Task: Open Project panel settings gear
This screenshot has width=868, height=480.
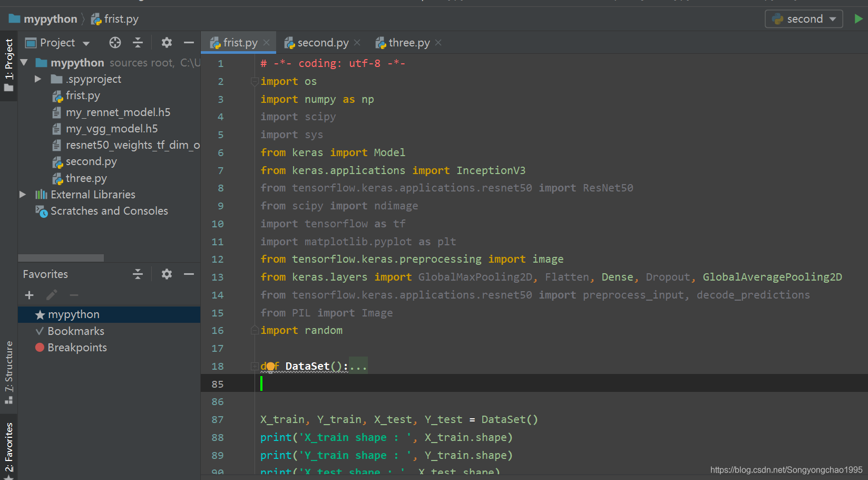Action: 167,43
